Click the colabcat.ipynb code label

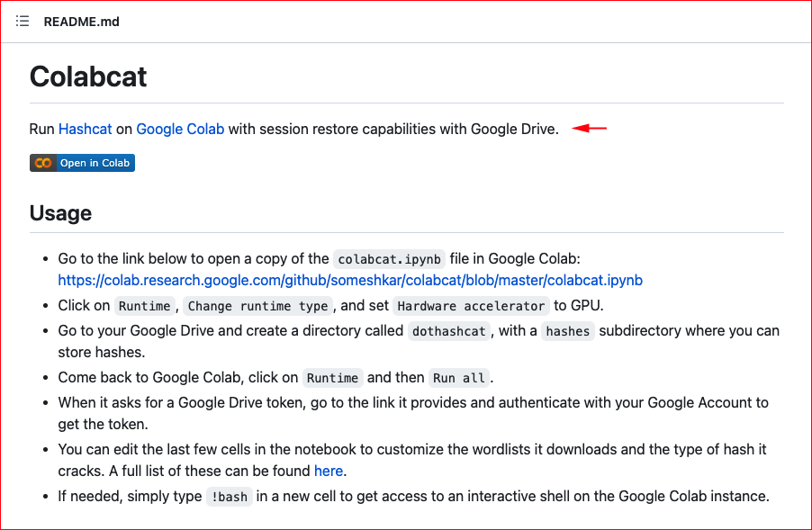(x=390, y=259)
